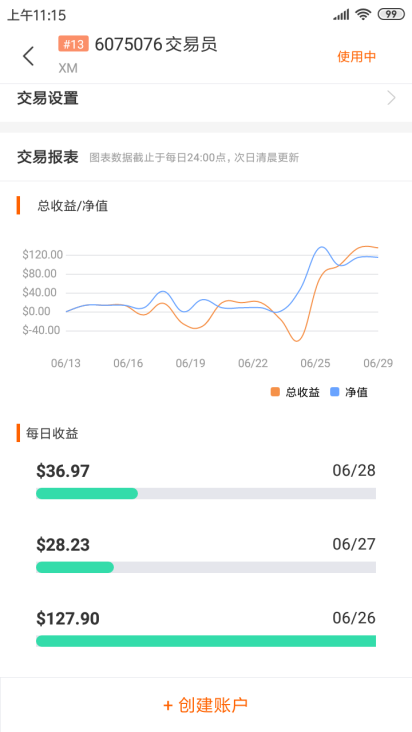Tap the 6075076 交易员 title
The height and width of the screenshot is (732, 412).
pyautogui.click(x=156, y=44)
